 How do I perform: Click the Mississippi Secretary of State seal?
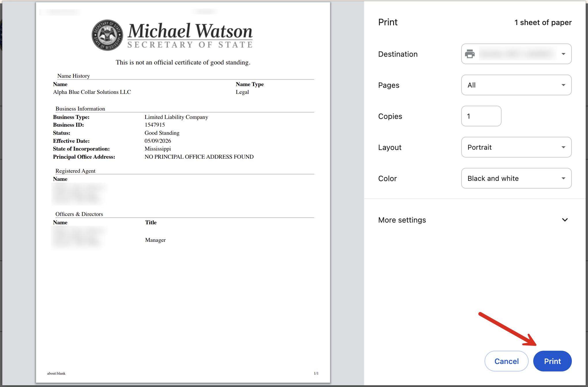tap(107, 35)
